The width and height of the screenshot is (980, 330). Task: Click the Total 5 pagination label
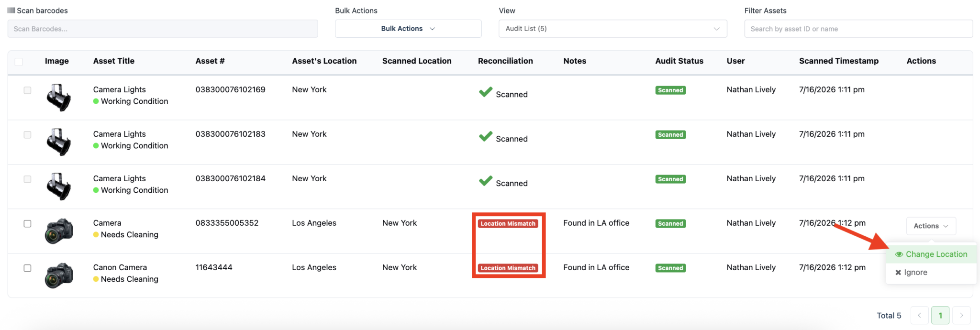coord(889,316)
